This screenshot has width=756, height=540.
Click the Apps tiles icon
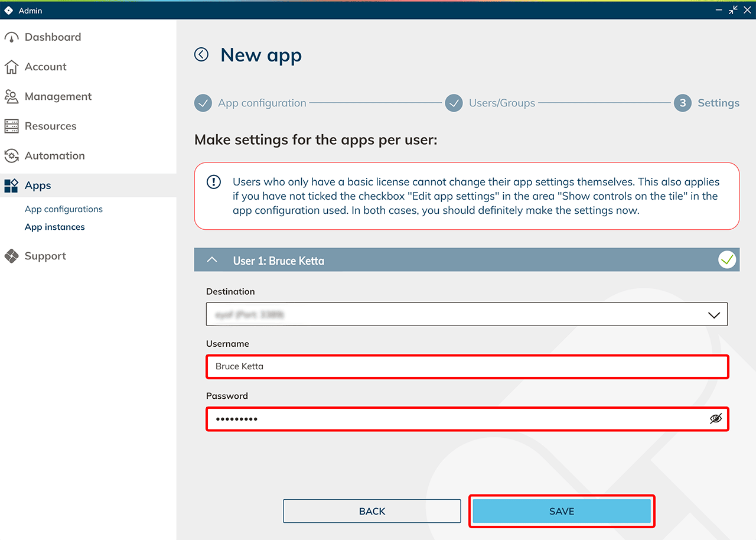point(11,186)
